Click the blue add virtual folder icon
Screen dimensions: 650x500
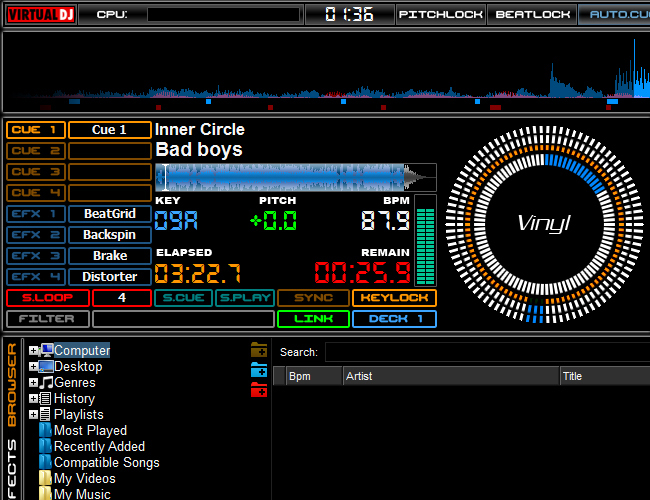259,370
